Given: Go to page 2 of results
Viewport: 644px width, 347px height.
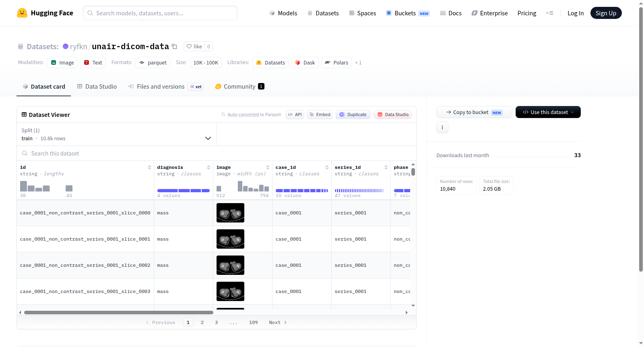Looking at the screenshot, I should pos(202,322).
